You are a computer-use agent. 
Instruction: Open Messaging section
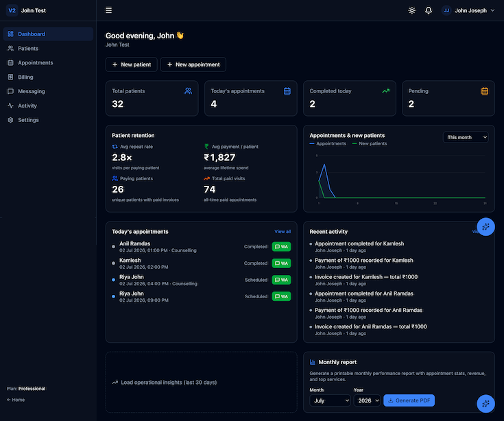(x=48, y=91)
